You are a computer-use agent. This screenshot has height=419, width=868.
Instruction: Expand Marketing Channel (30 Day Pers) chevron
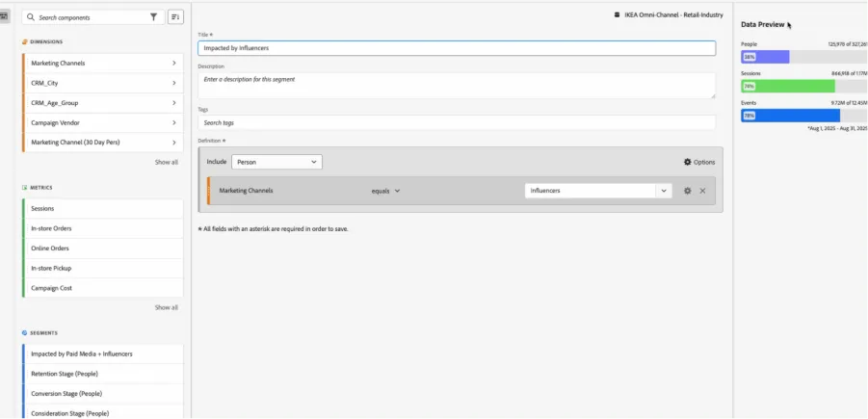(x=173, y=143)
